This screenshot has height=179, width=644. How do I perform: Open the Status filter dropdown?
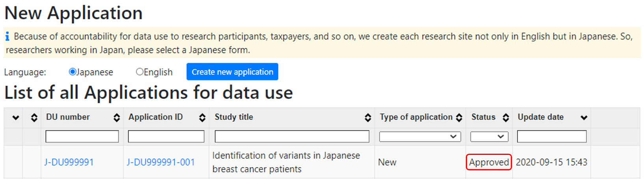pyautogui.click(x=489, y=137)
